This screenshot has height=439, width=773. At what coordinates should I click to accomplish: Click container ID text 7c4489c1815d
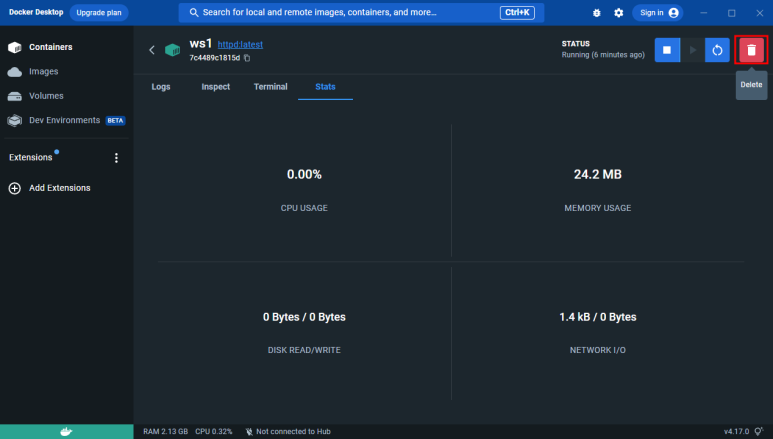point(214,58)
